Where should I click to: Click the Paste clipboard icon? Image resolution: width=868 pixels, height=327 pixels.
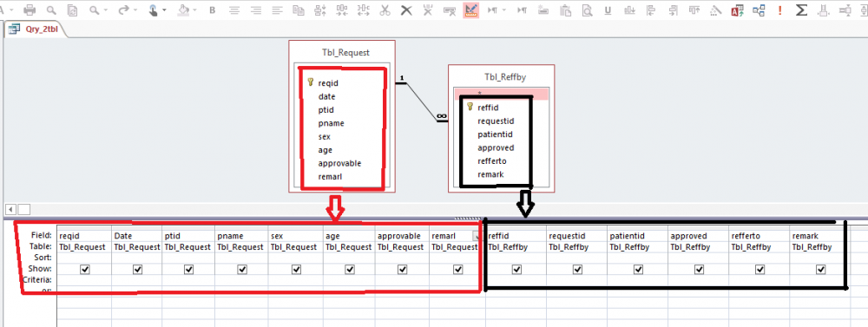565,10
